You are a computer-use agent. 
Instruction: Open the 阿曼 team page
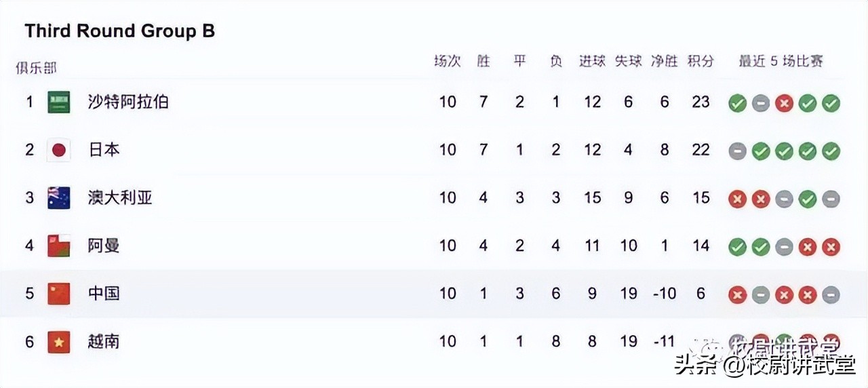[x=104, y=246]
